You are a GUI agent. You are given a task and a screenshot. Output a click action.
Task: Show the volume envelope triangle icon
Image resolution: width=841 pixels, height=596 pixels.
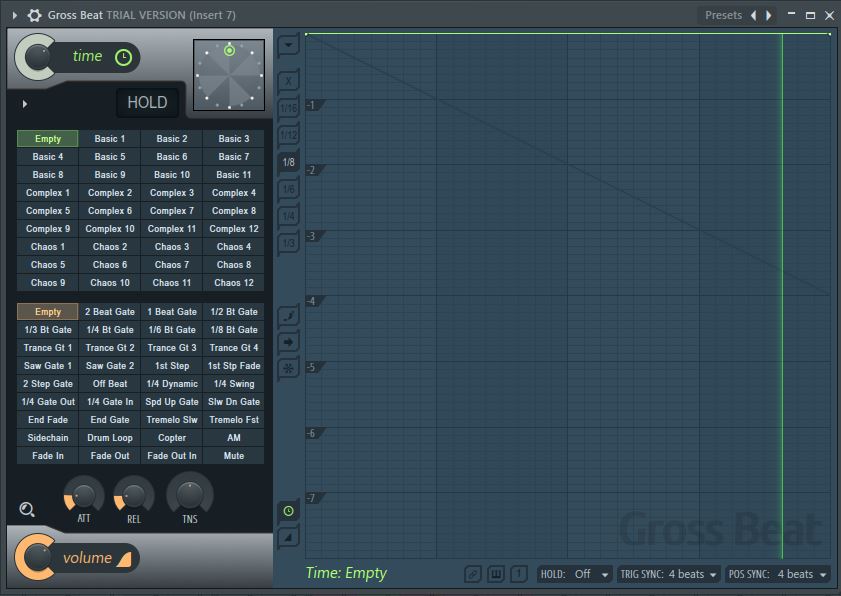[289, 537]
